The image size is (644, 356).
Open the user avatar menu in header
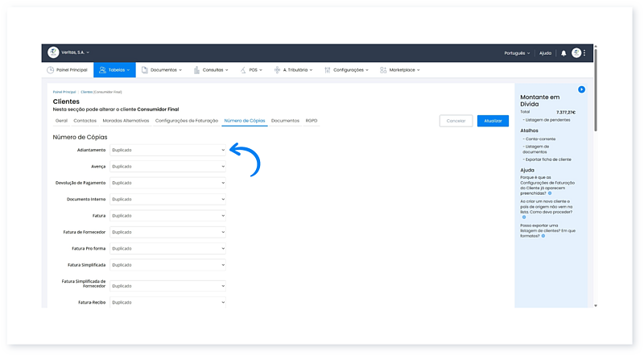point(576,53)
